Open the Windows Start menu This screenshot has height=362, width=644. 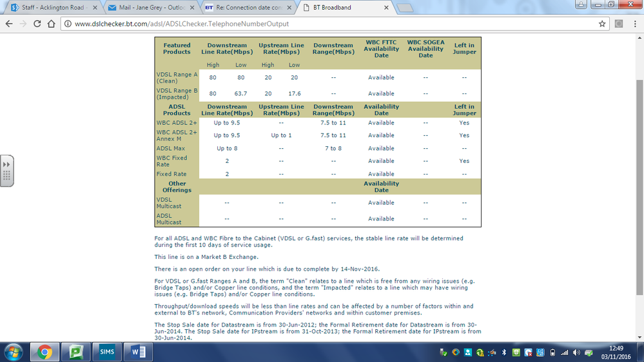14,352
